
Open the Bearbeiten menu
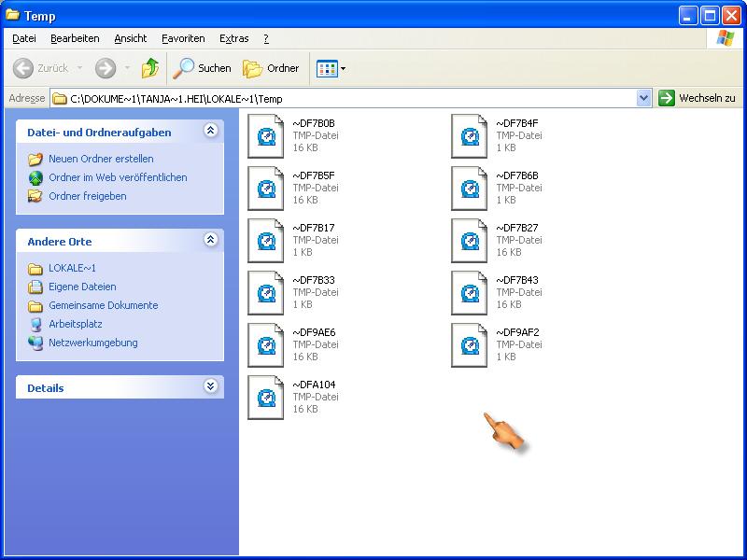coord(75,38)
